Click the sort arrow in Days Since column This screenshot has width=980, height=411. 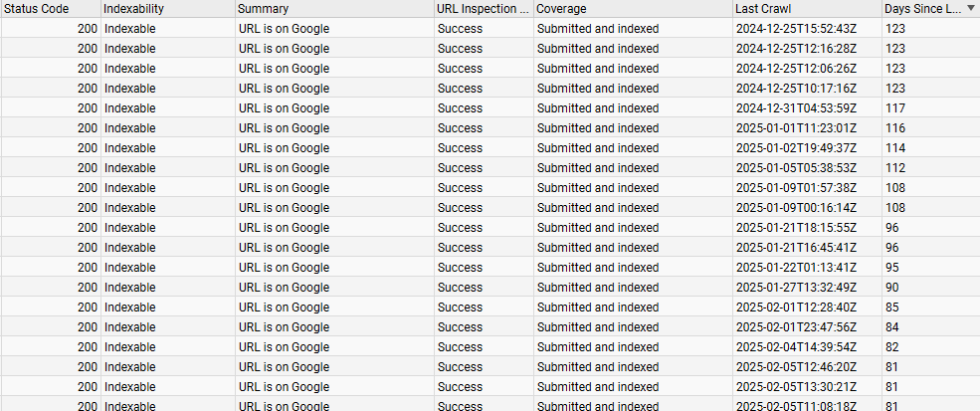pyautogui.click(x=970, y=8)
